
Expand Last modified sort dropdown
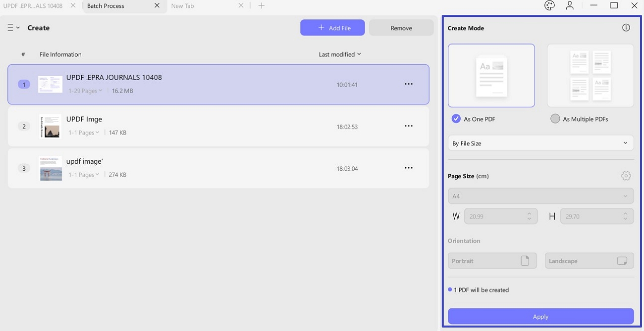pos(340,54)
